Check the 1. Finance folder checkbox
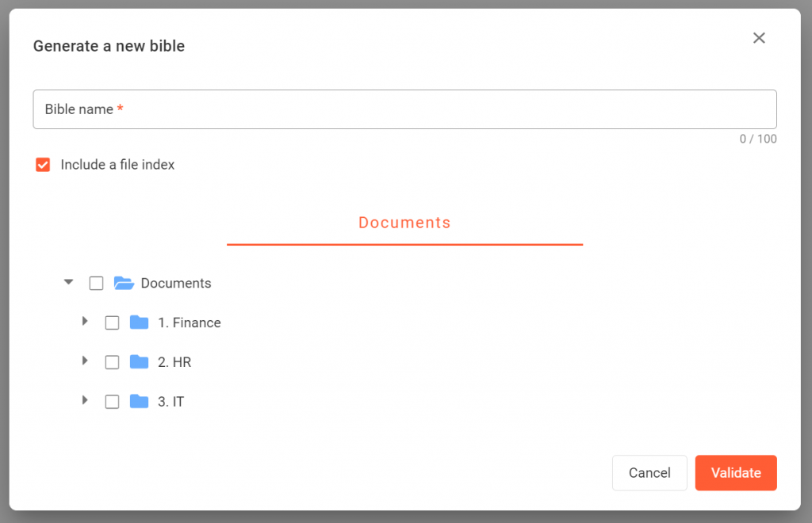Viewport: 812px width, 523px height. coord(112,323)
